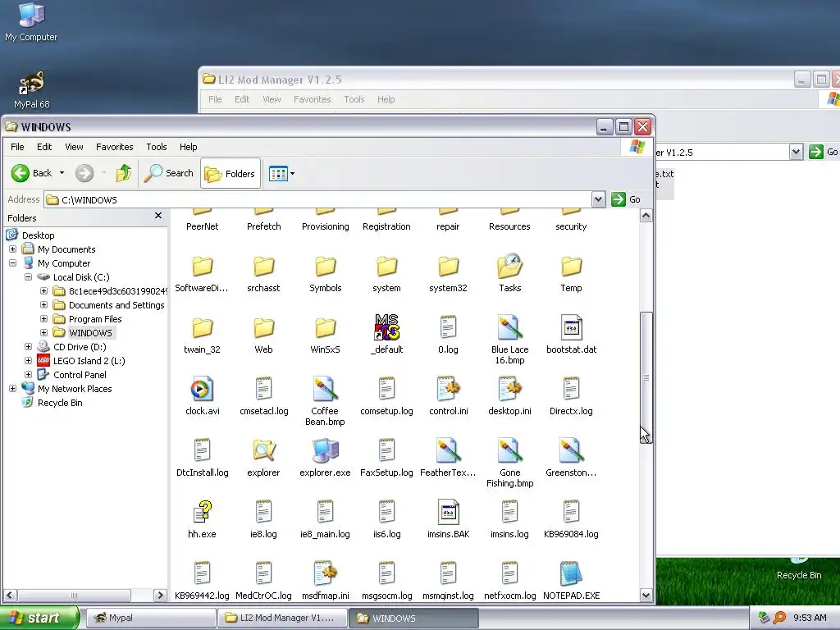Switch to Mypal taskbar button
Screen dimensions: 840x630
tap(151, 618)
